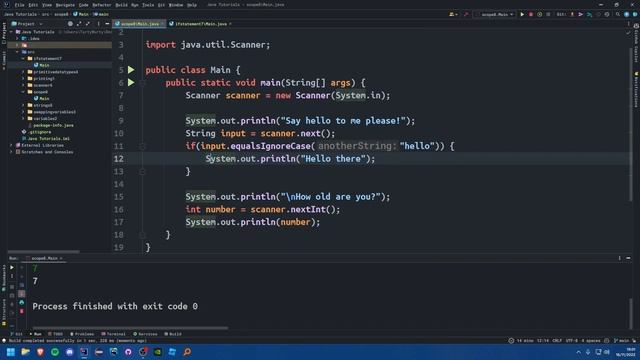The height and width of the screenshot is (360, 640).
Task: Switch to the ifstatement7\Main.java editor tab
Action: tap(200, 24)
